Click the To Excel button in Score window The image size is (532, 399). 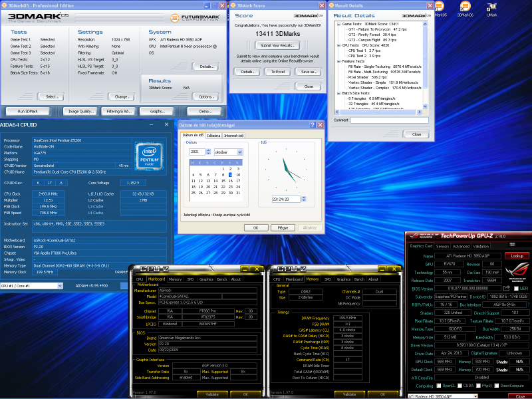click(278, 72)
